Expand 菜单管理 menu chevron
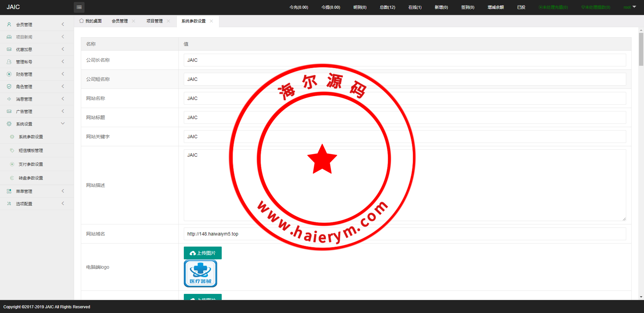This screenshot has height=313, width=644. click(x=63, y=191)
